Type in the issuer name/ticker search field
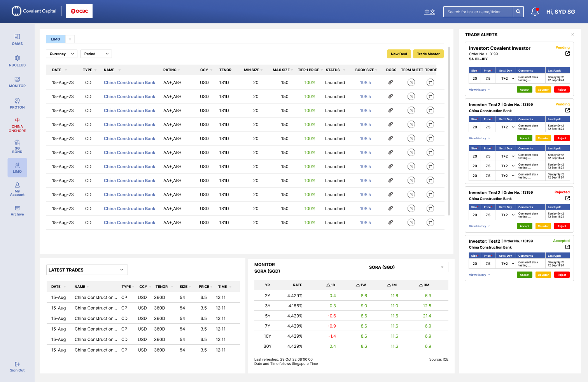The height and width of the screenshot is (382, 588). pyautogui.click(x=478, y=12)
